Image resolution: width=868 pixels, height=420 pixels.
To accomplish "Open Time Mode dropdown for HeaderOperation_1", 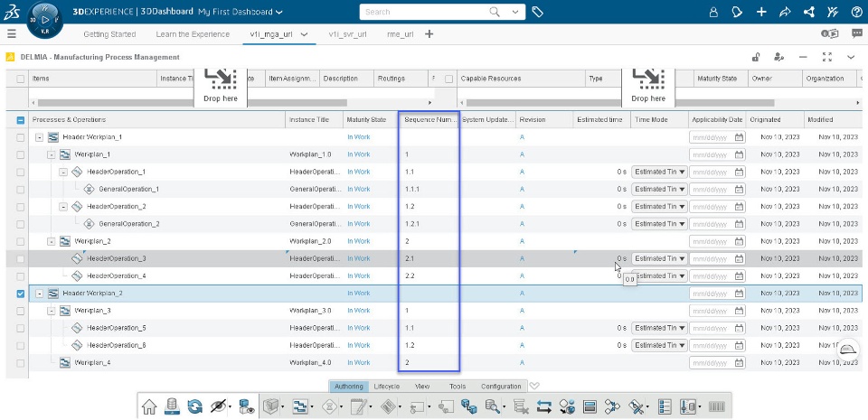I will coord(659,172).
